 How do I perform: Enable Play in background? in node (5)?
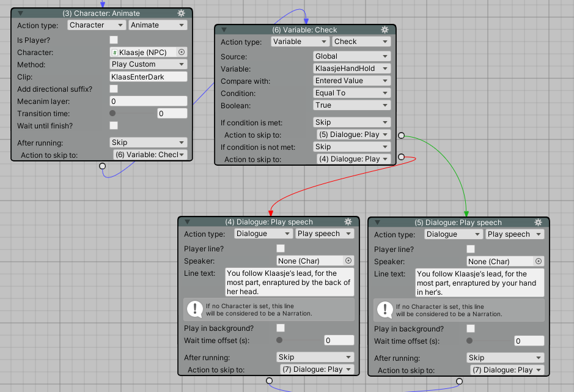point(471,328)
